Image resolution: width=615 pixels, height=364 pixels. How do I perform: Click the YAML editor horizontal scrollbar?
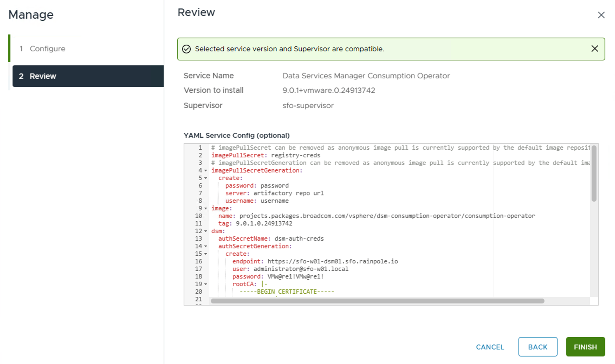(x=377, y=301)
